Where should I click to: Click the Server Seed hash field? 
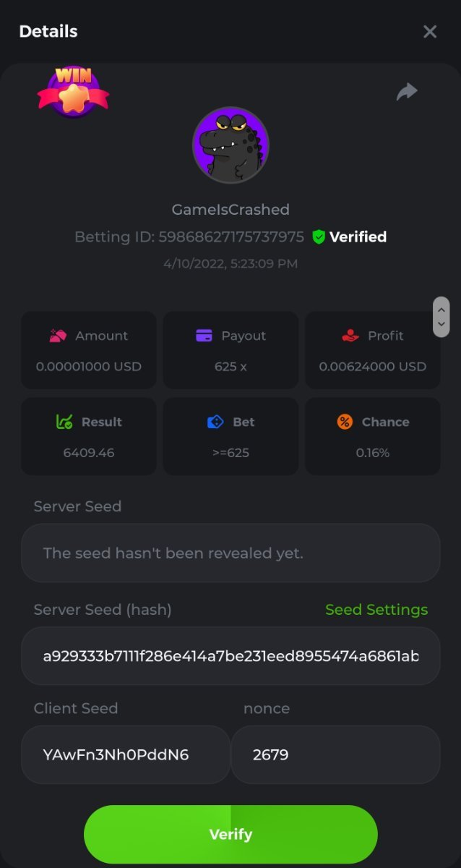point(231,656)
